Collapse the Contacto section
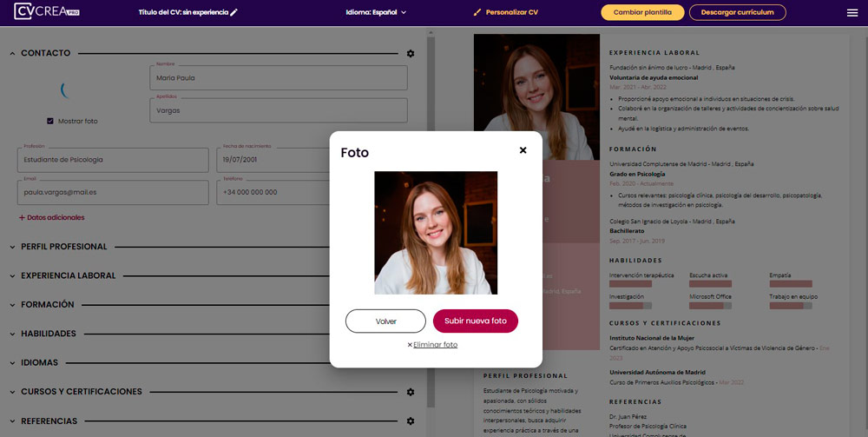 (x=12, y=54)
